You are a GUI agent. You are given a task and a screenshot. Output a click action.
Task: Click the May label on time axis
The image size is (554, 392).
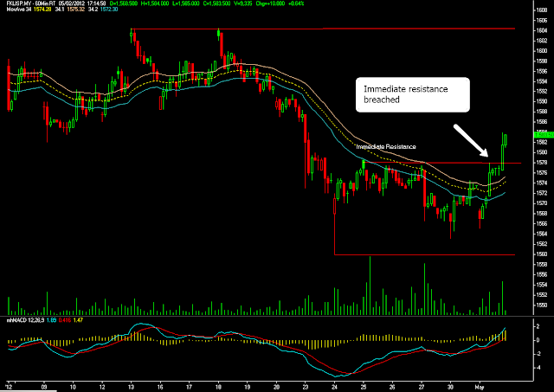pos(480,387)
